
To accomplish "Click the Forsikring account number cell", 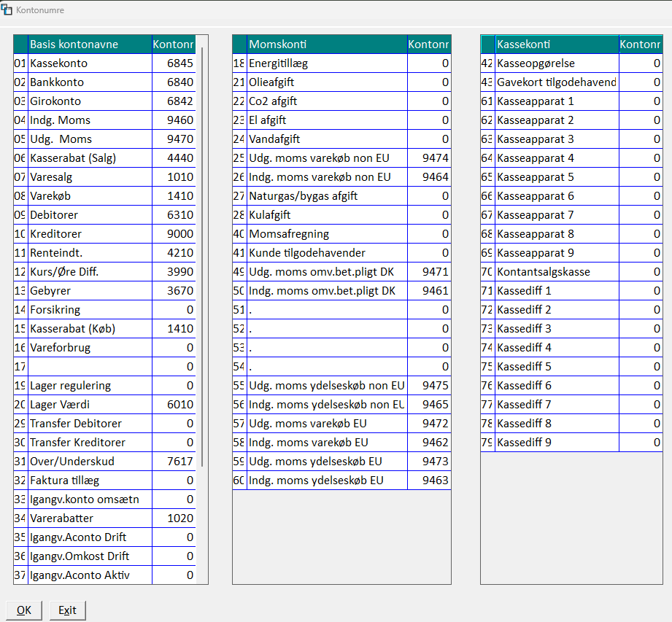I will click(174, 310).
